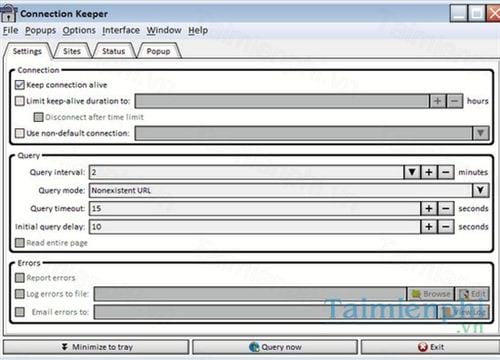This screenshot has height=360, width=500.
Task: Enable the Report errors checkbox
Action: (x=20, y=278)
